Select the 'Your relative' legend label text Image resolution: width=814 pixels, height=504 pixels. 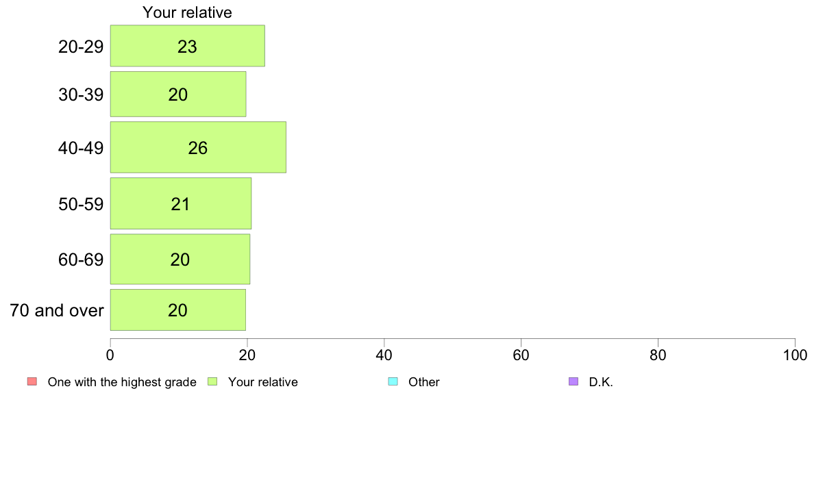[263, 382]
